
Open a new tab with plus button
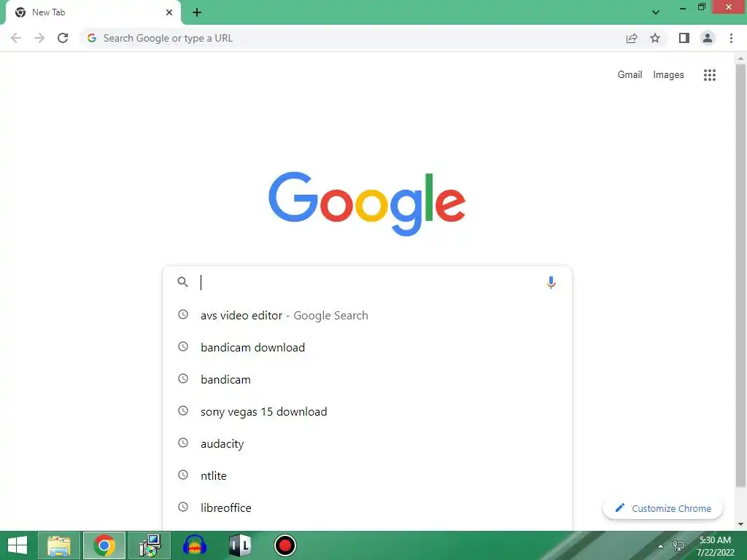click(x=197, y=12)
